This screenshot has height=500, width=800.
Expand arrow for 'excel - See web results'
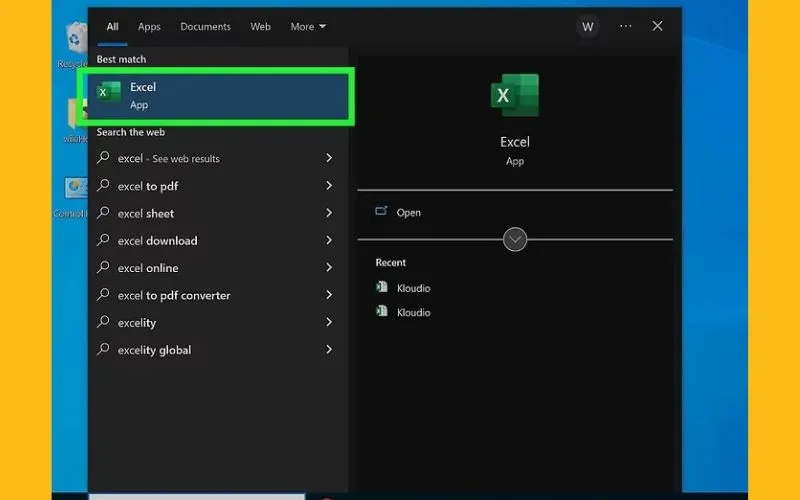(329, 158)
